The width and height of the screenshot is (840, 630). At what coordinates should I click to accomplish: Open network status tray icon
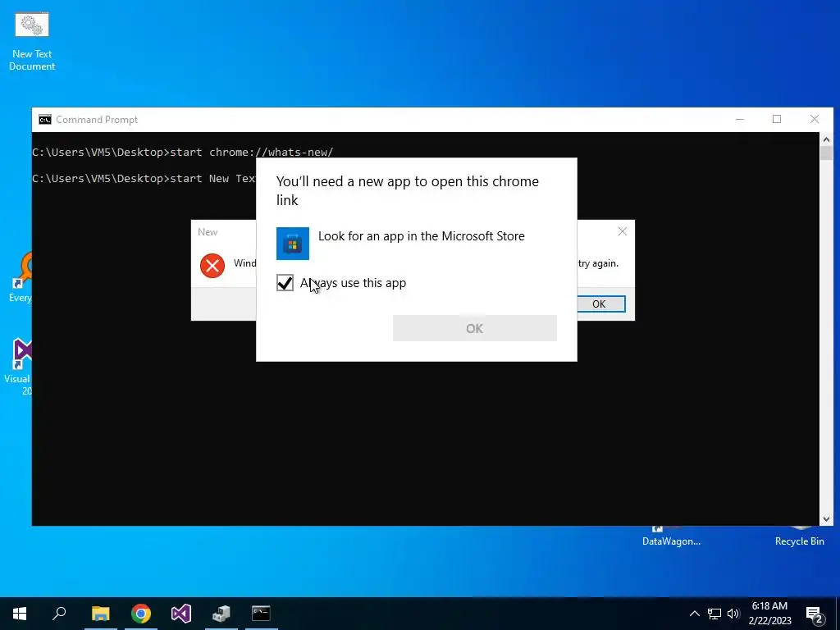[714, 614]
